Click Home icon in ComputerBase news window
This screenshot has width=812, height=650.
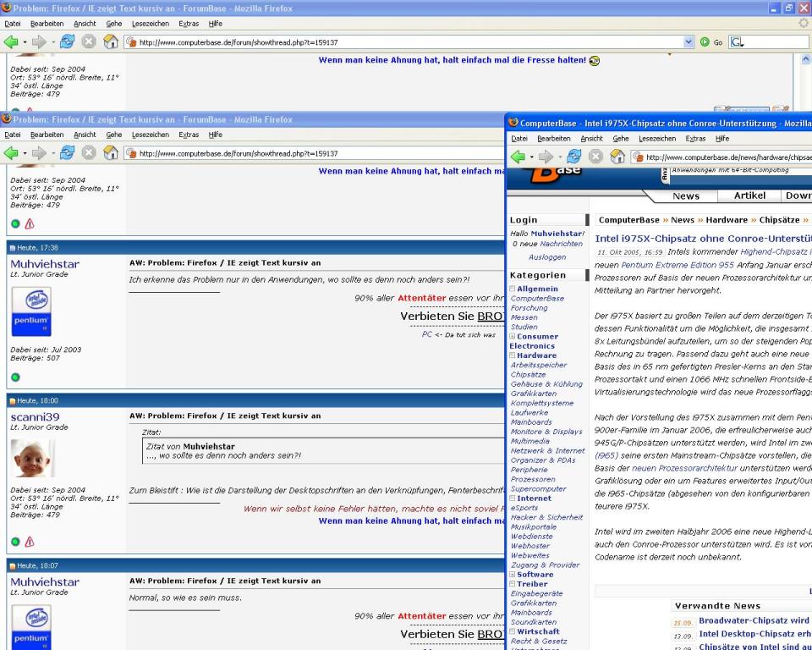click(617, 157)
